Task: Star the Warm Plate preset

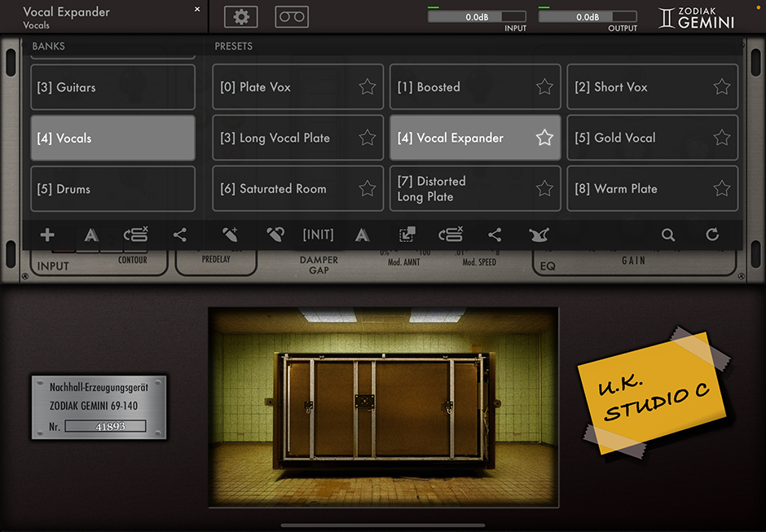Action: pyautogui.click(x=721, y=189)
